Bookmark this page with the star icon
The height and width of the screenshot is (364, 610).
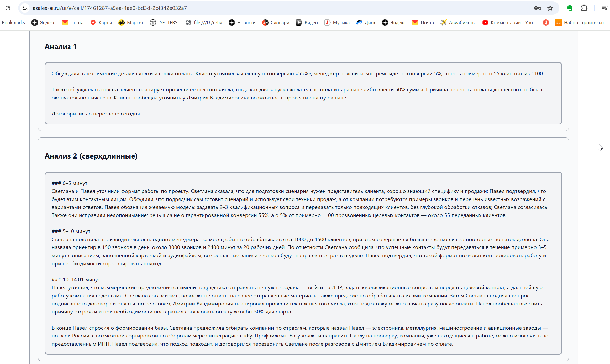[x=550, y=8]
